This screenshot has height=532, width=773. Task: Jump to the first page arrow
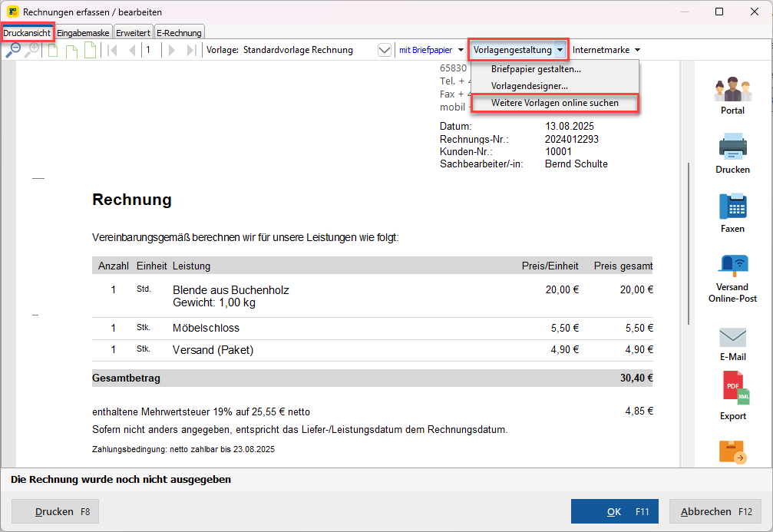pos(112,50)
